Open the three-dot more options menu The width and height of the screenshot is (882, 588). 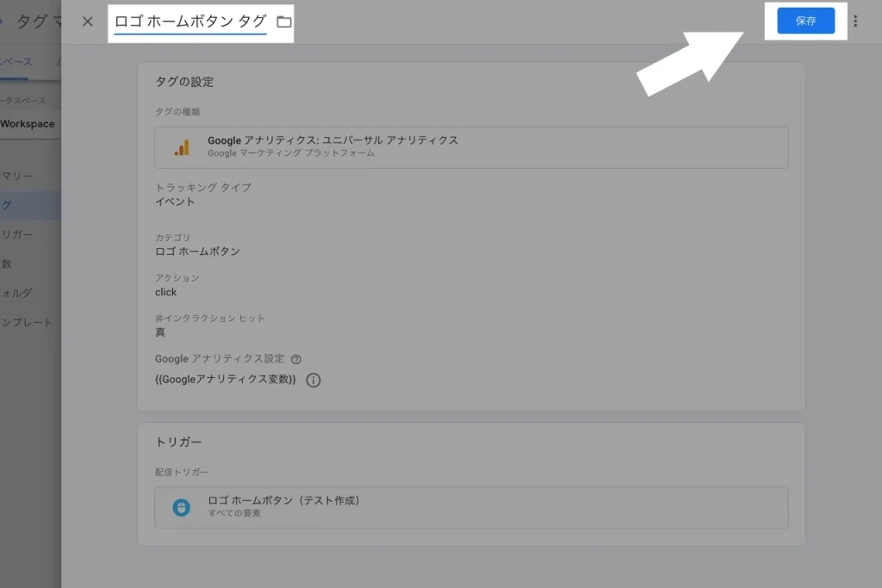pyautogui.click(x=855, y=22)
